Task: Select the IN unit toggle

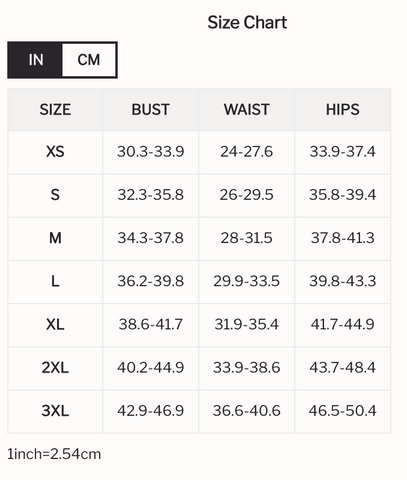Action: 35,60
